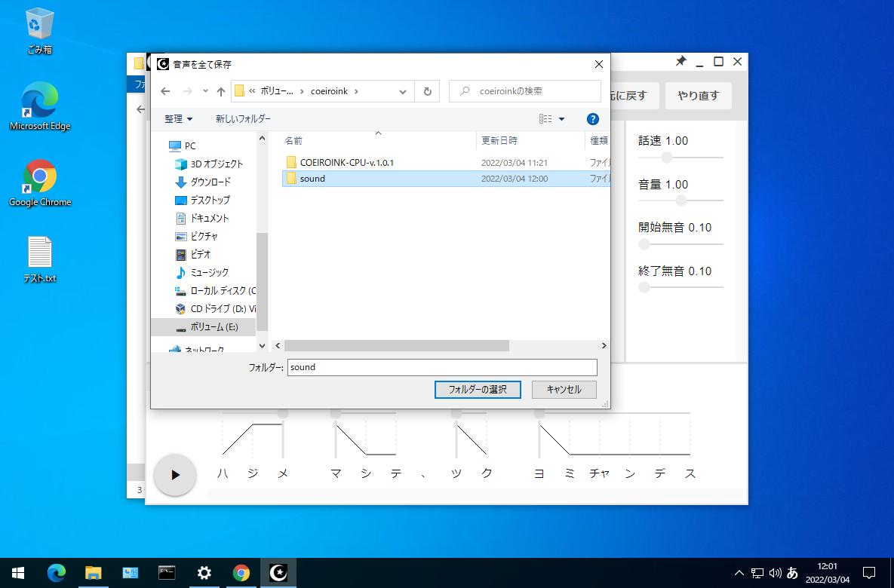Click やり直す redo button in COEIROINK

coord(698,96)
